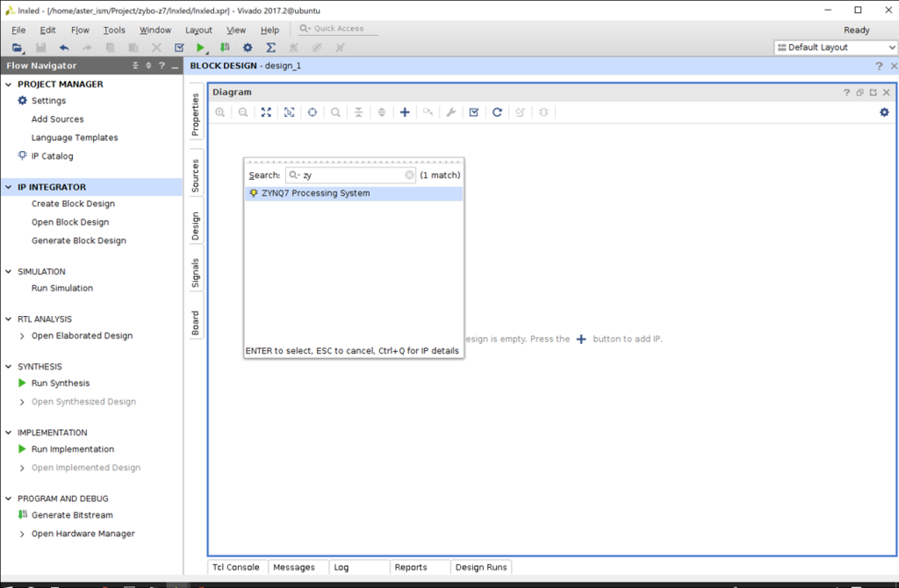
Task: Click the Add IP plus button
Action: click(x=405, y=112)
